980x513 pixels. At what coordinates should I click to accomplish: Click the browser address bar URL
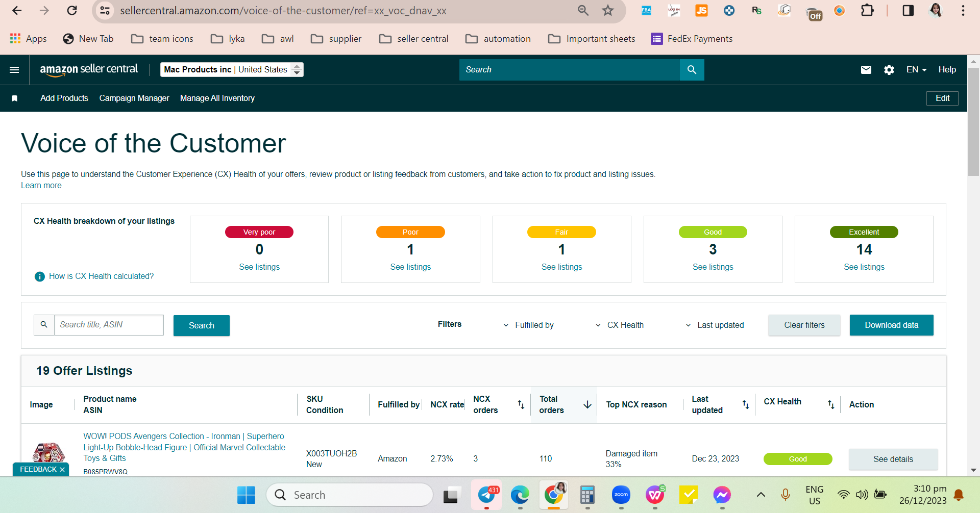pyautogui.click(x=283, y=11)
